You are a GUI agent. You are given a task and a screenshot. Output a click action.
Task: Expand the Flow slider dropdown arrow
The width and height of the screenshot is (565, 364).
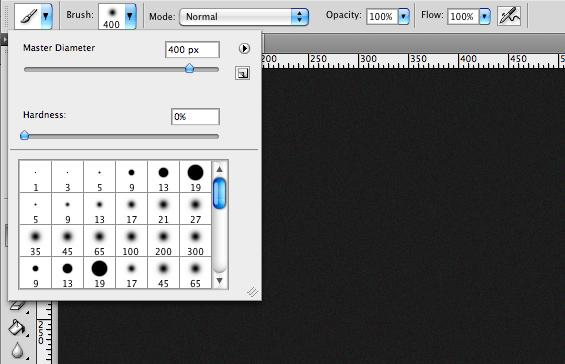(485, 16)
